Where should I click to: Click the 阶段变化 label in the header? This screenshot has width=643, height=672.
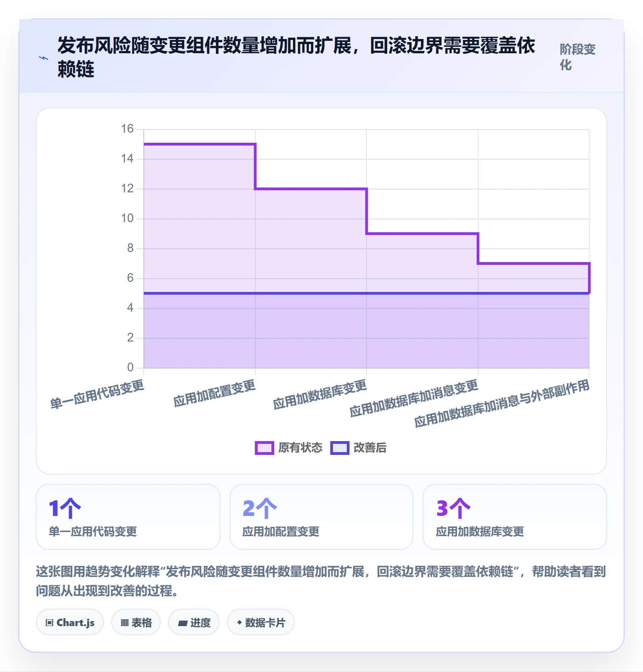(577, 57)
